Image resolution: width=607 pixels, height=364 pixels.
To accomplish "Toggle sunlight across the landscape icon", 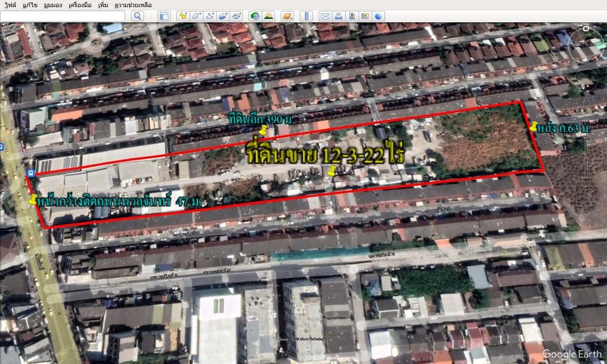I will tap(268, 16).
